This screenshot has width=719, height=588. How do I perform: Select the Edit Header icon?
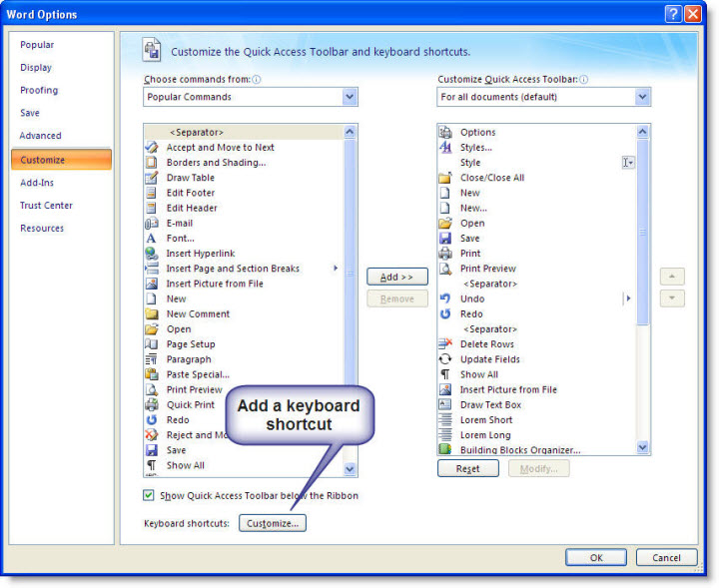pyautogui.click(x=152, y=208)
